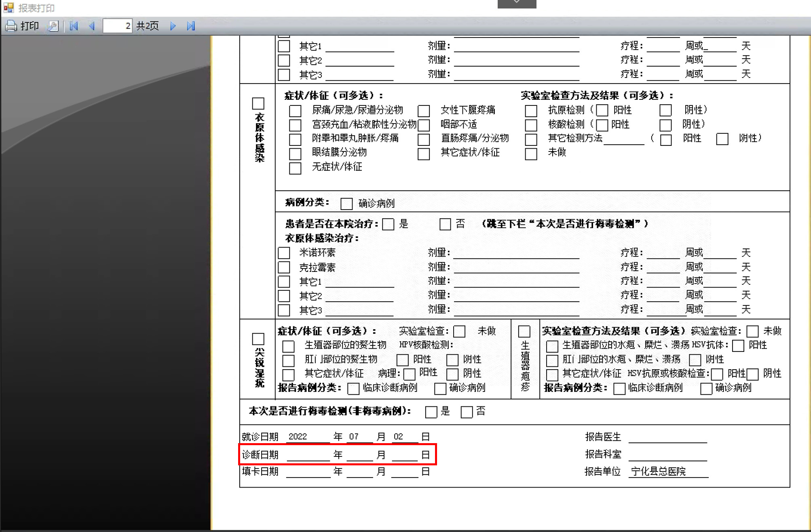The image size is (811, 532).
Task: Check the 衣原体感染 section checkbox
Action: pyautogui.click(x=258, y=103)
